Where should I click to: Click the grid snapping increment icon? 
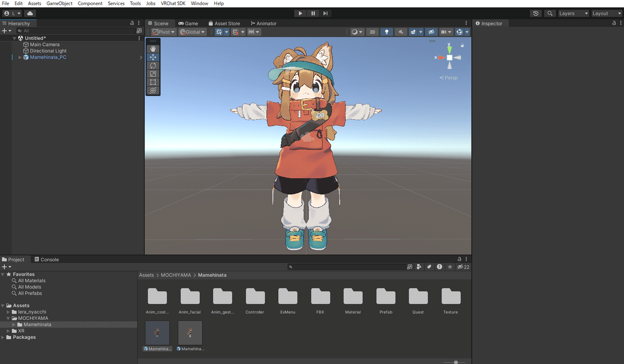point(235,32)
